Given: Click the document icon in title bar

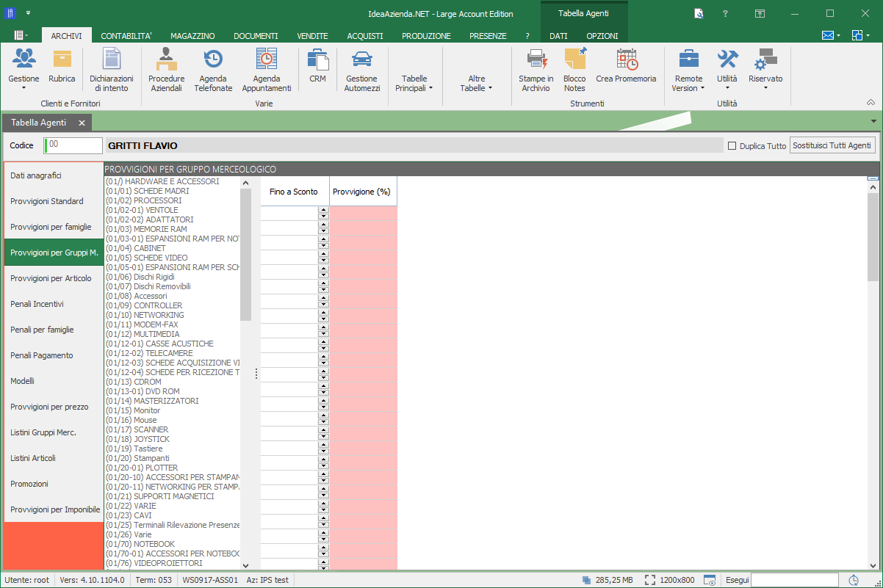Looking at the screenshot, I should point(699,13).
